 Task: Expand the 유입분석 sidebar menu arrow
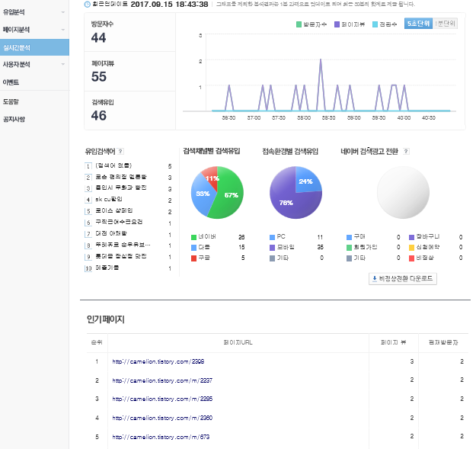coord(63,12)
